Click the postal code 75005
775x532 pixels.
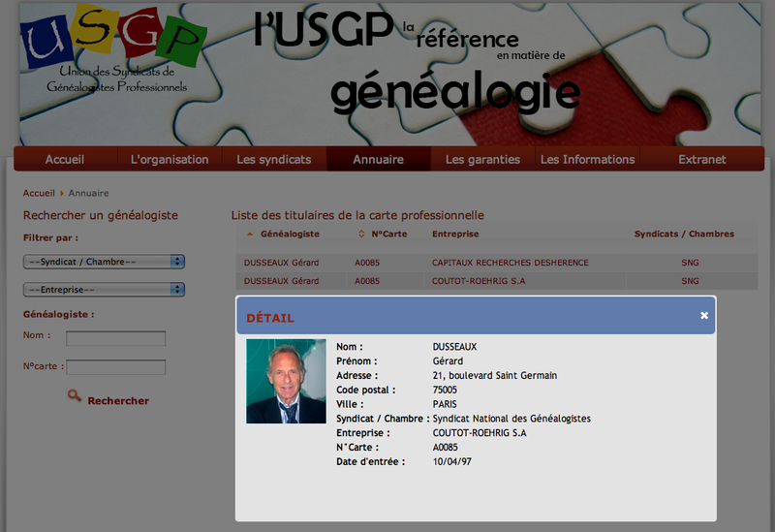(445, 391)
